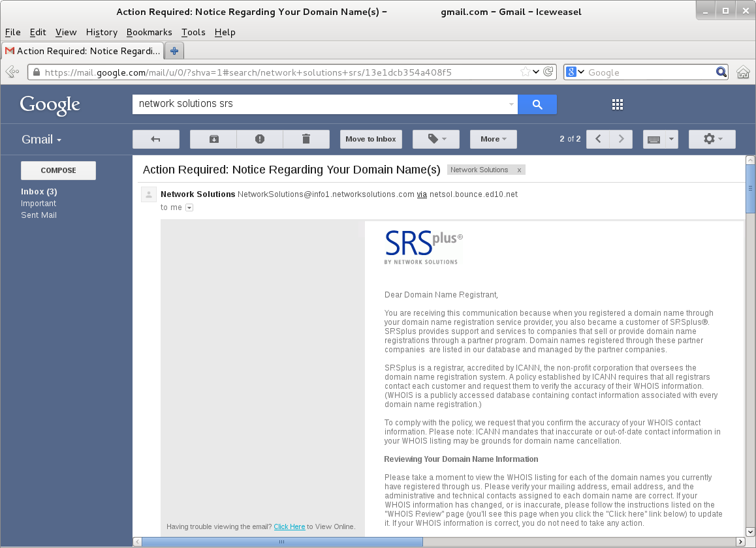Image resolution: width=756 pixels, height=548 pixels.
Task: Go to the browser home page icon
Action: [x=743, y=72]
